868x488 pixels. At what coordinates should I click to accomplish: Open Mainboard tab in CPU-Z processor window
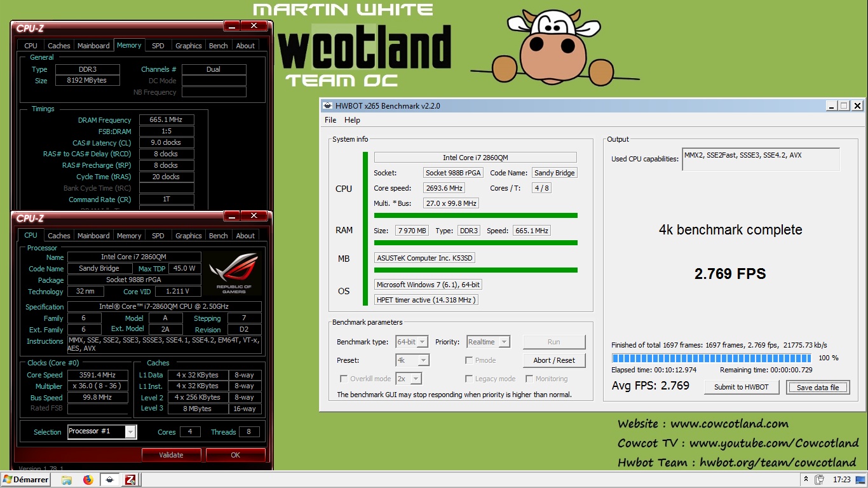click(93, 236)
